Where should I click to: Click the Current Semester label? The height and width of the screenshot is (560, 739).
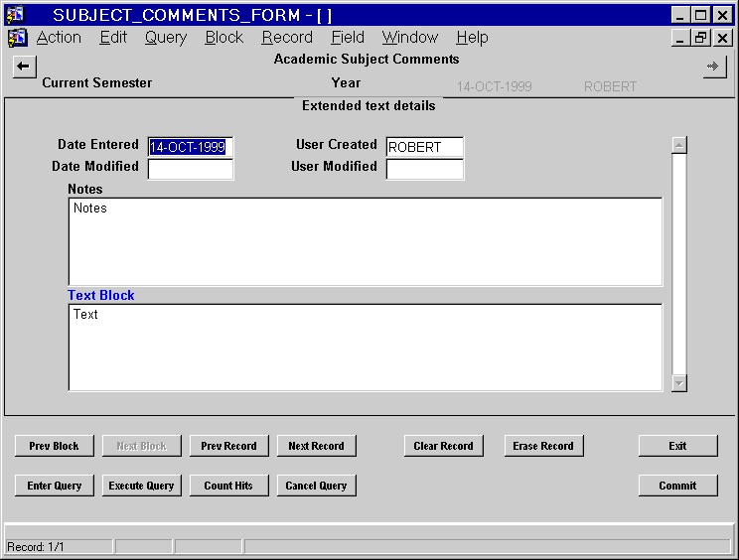coord(97,82)
